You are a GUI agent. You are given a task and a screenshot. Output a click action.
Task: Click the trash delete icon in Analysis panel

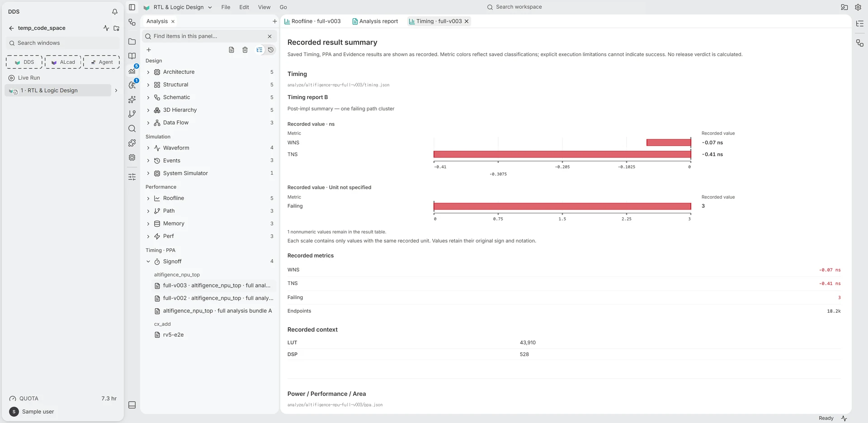[245, 50]
